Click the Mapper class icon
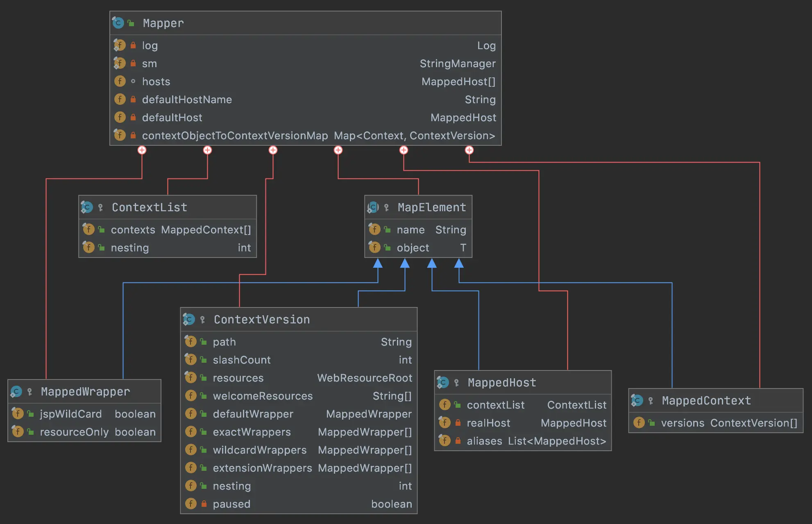This screenshot has width=812, height=524. (118, 23)
